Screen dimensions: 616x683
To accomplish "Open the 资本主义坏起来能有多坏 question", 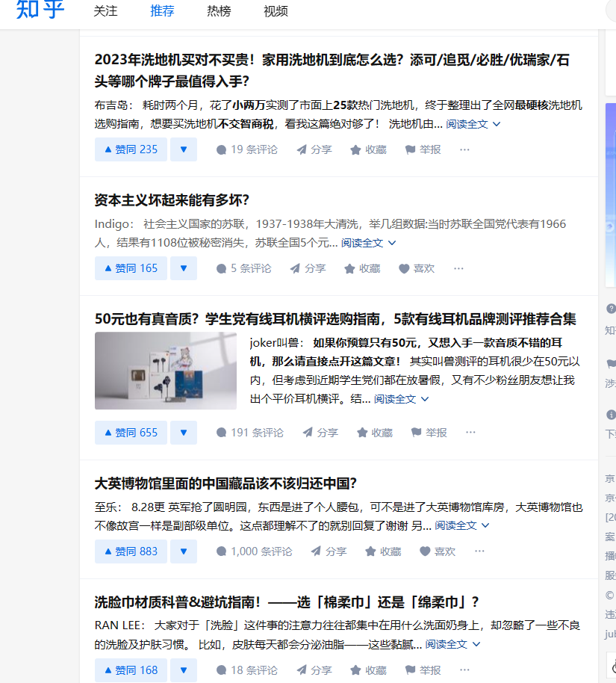I will point(172,200).
